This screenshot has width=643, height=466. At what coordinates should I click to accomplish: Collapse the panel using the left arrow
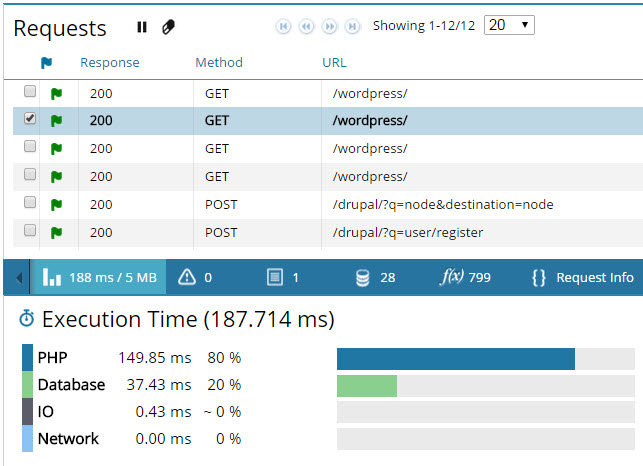[x=18, y=277]
